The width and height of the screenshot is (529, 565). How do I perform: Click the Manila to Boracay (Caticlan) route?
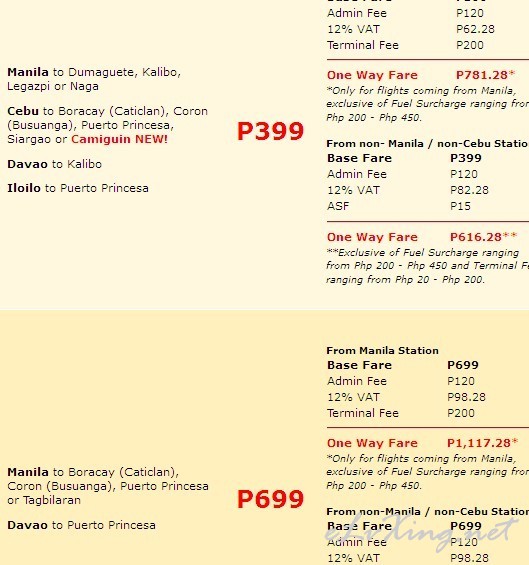click(93, 472)
